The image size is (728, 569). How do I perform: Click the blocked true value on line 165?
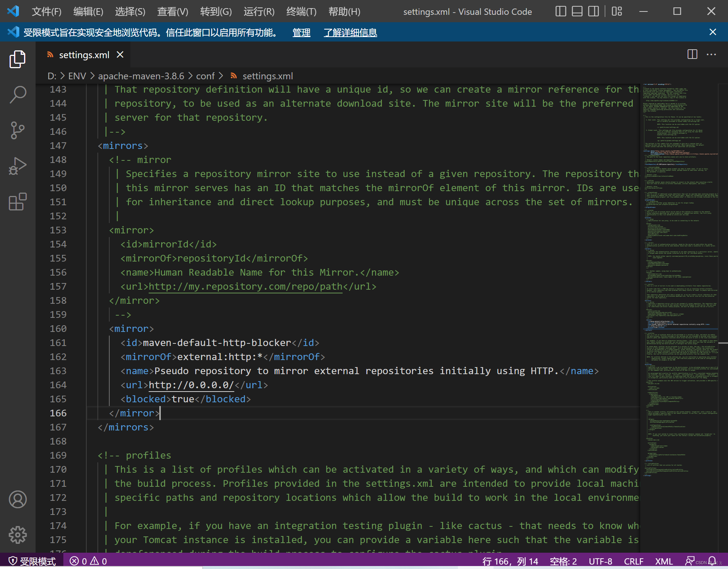(183, 399)
